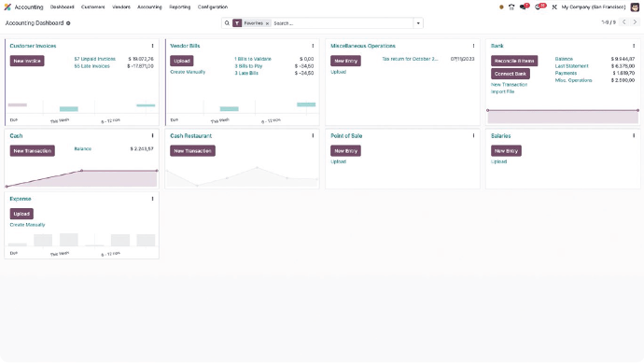644x363 pixels.
Task: Click the Search input field
Action: (x=342, y=23)
